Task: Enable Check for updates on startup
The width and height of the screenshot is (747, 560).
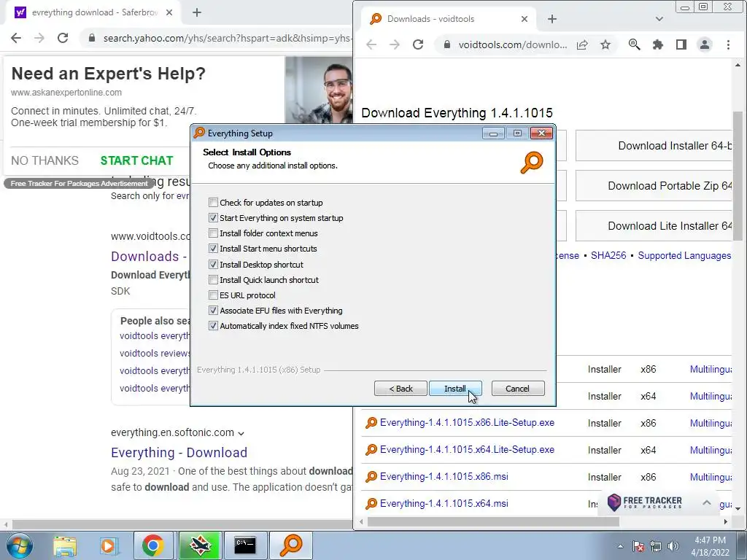Action: coord(214,203)
